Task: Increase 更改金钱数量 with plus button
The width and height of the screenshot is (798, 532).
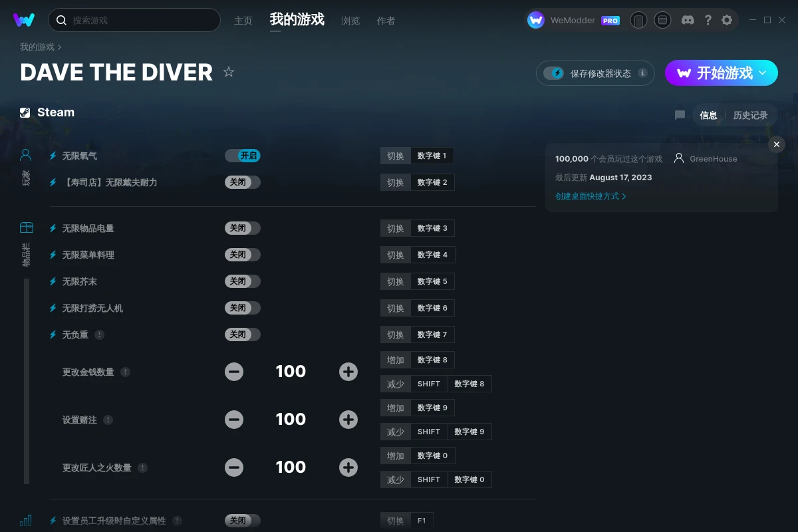Action: [x=348, y=372]
